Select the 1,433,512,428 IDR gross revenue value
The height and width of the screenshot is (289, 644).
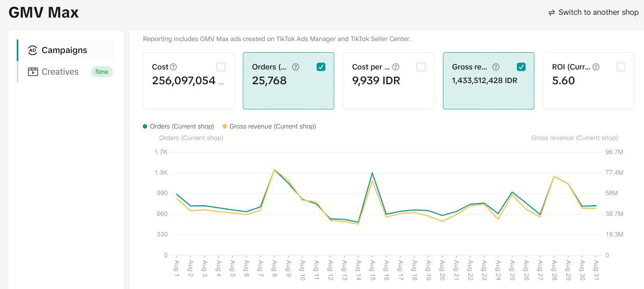point(484,81)
